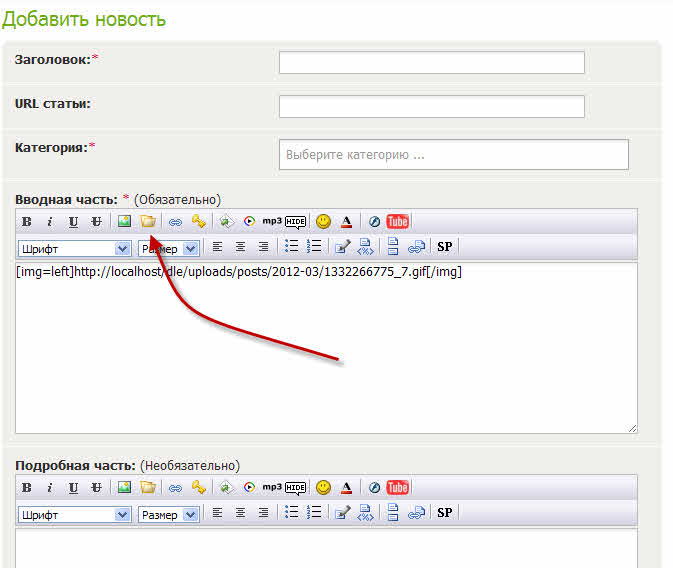Insert SP spoiler in Подробная часть toolbar
Viewport: 673px width, 568px height.
(x=445, y=513)
